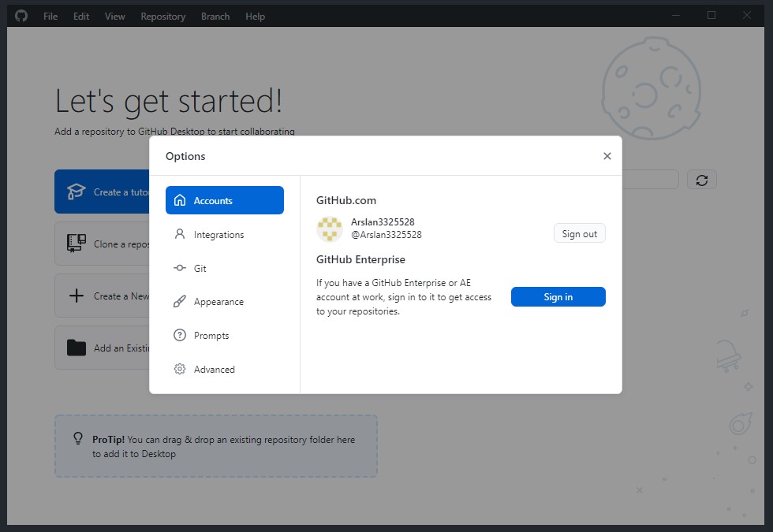Minimize the GitHub Desktop window
This screenshot has height=532, width=773.
click(676, 16)
